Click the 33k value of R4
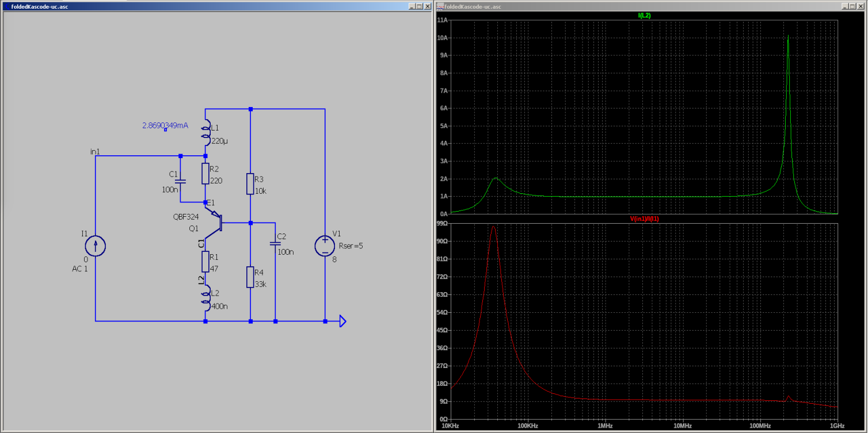The width and height of the screenshot is (868, 433). click(261, 284)
